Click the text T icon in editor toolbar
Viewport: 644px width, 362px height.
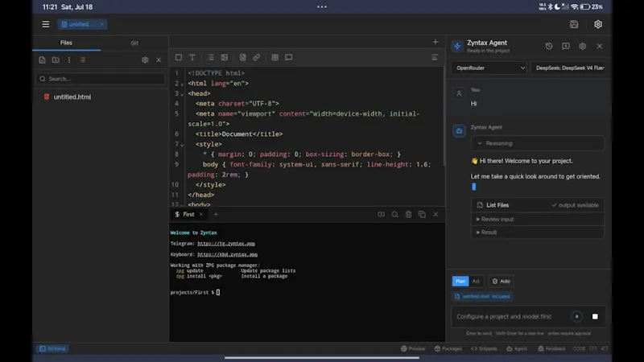[192, 57]
